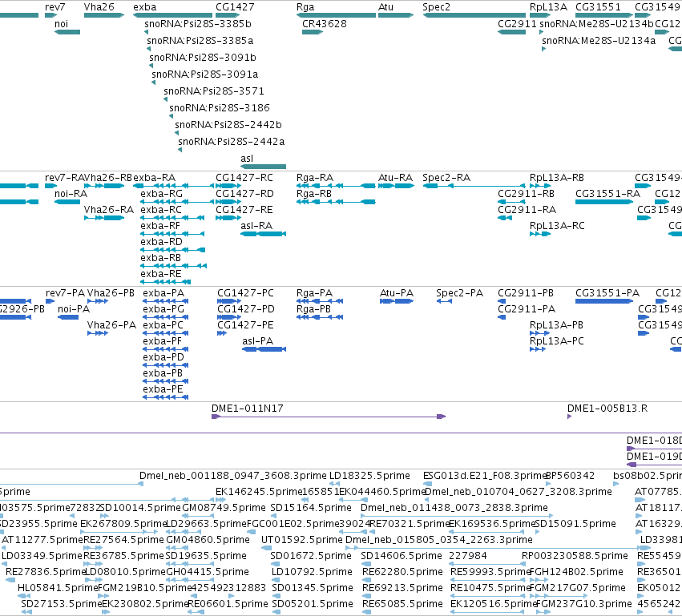Select the CG31551-PA protein label
The height and width of the screenshot is (616, 682).
click(x=607, y=293)
